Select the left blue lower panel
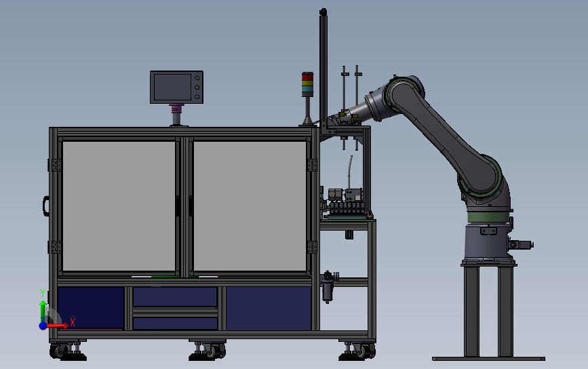Image resolution: width=588 pixels, height=369 pixels. (x=91, y=308)
